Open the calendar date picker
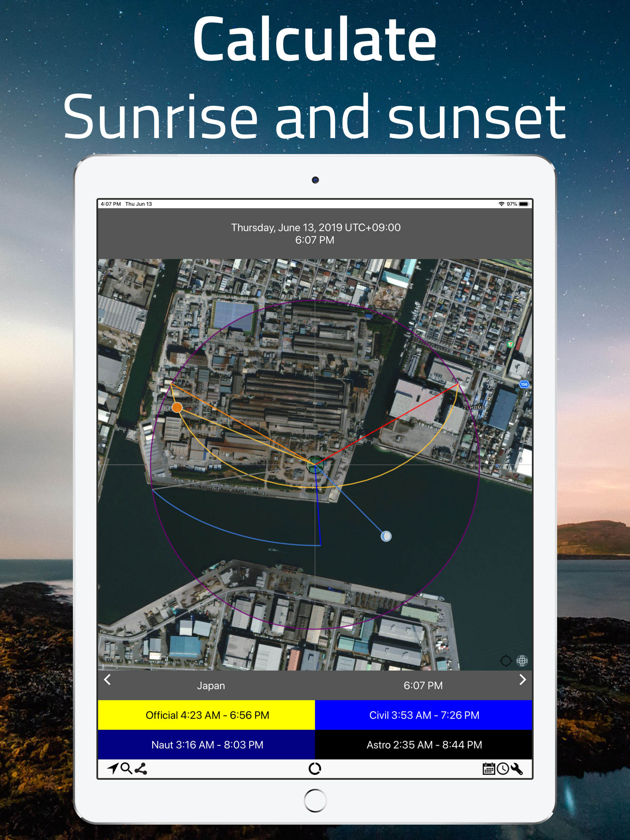630x840 pixels. pyautogui.click(x=488, y=769)
